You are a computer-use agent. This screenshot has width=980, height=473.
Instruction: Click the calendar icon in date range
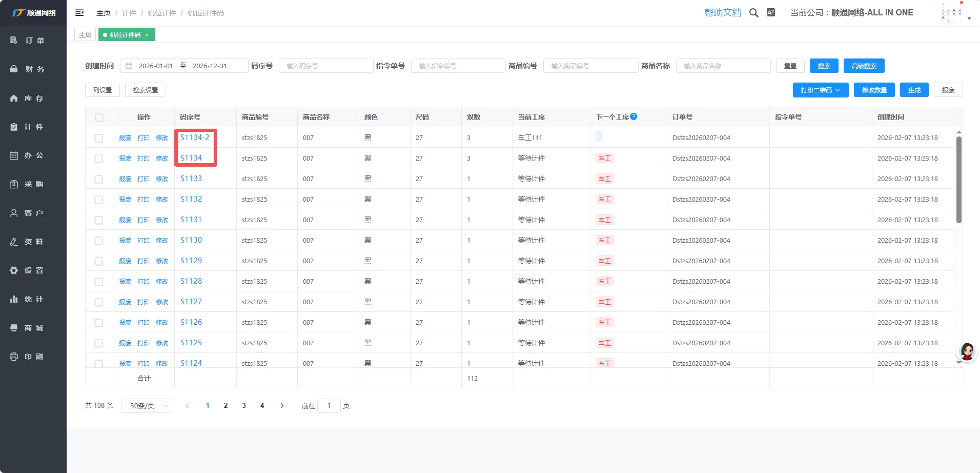[129, 66]
